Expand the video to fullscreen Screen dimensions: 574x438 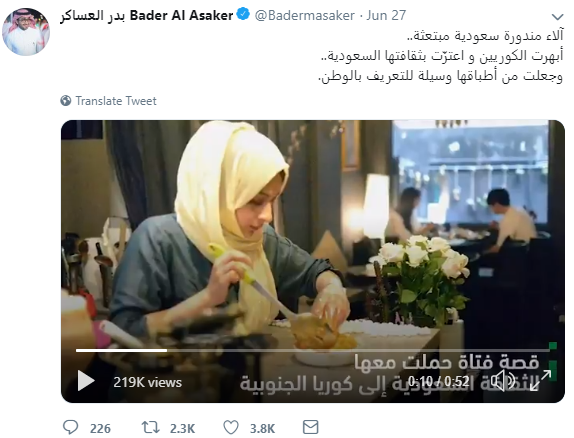click(x=541, y=380)
